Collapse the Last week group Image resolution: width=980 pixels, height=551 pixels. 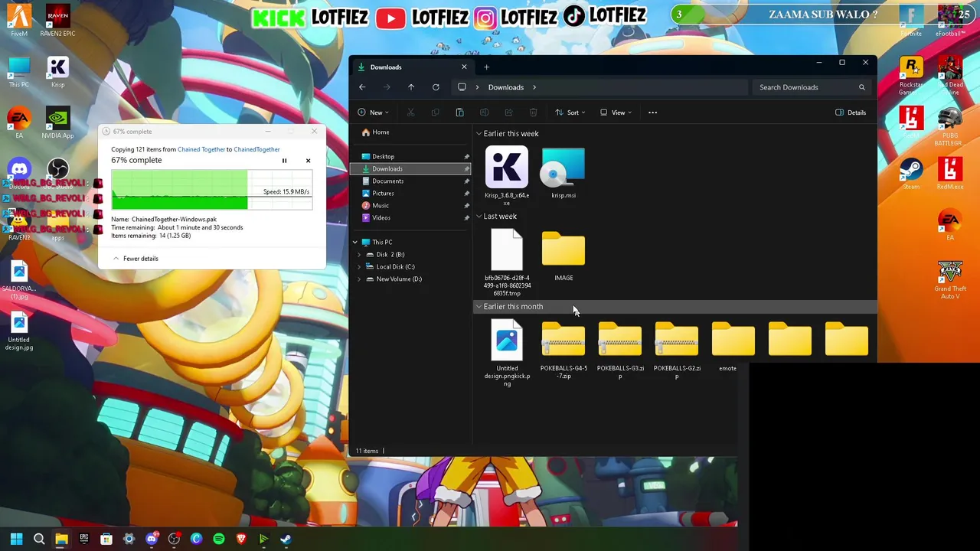pyautogui.click(x=479, y=217)
